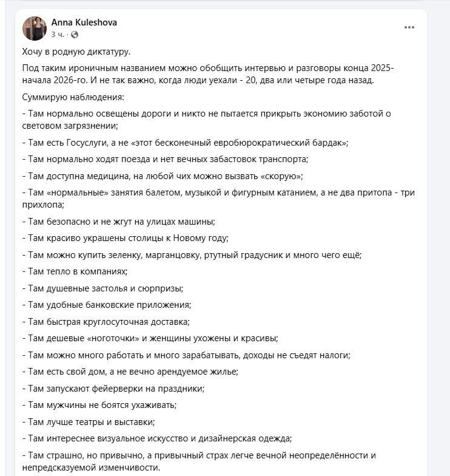Click the line about "запускают фейерверки на праздники"
Image resolution: width=450 pixels, height=476 pixels.
click(113, 388)
